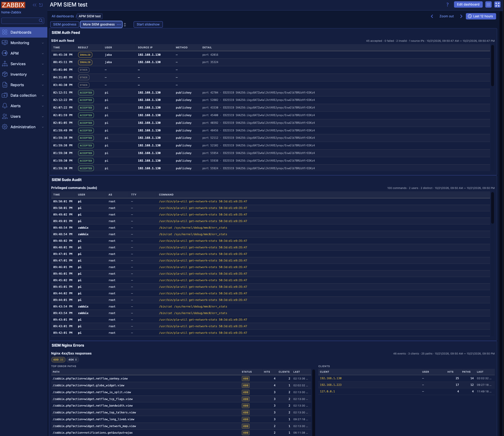
Task: Click the Data collection icon
Action: pyautogui.click(x=5, y=95)
